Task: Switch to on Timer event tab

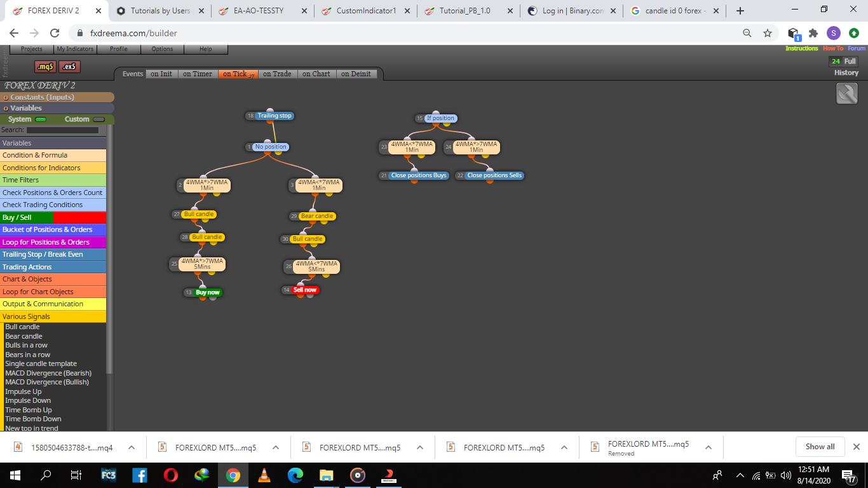Action: click(198, 74)
